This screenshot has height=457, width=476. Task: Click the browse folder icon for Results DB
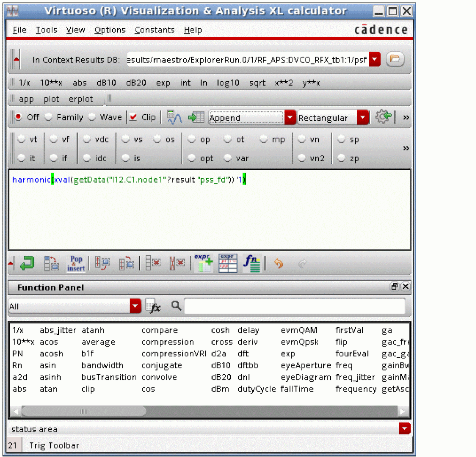[395, 59]
